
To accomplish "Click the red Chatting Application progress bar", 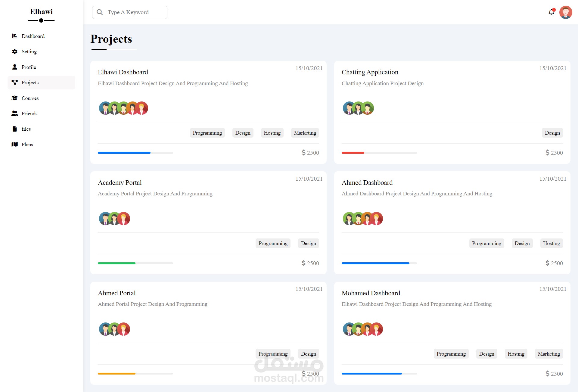I will [x=353, y=153].
